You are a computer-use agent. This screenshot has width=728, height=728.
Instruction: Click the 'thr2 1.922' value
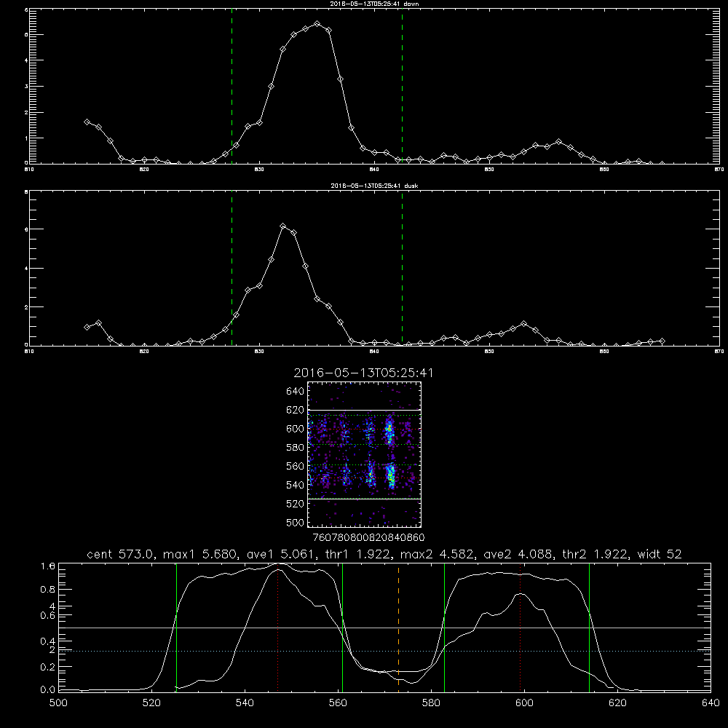[x=596, y=554]
